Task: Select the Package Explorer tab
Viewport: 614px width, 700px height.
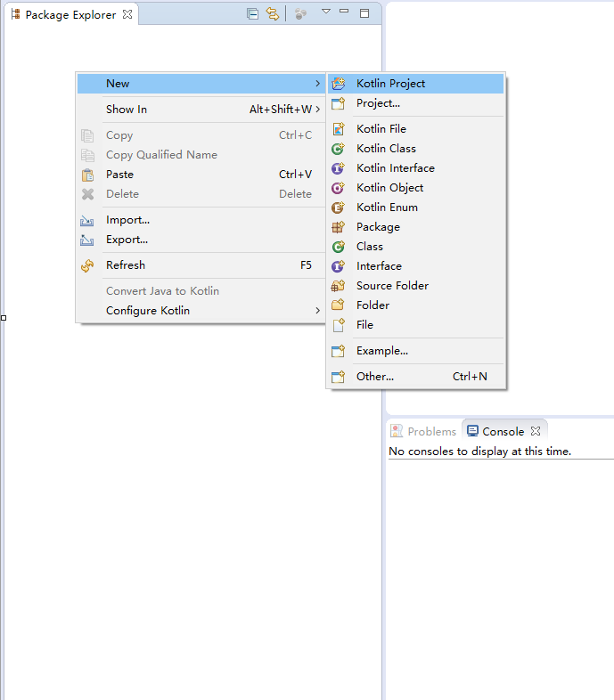Action: coord(71,14)
